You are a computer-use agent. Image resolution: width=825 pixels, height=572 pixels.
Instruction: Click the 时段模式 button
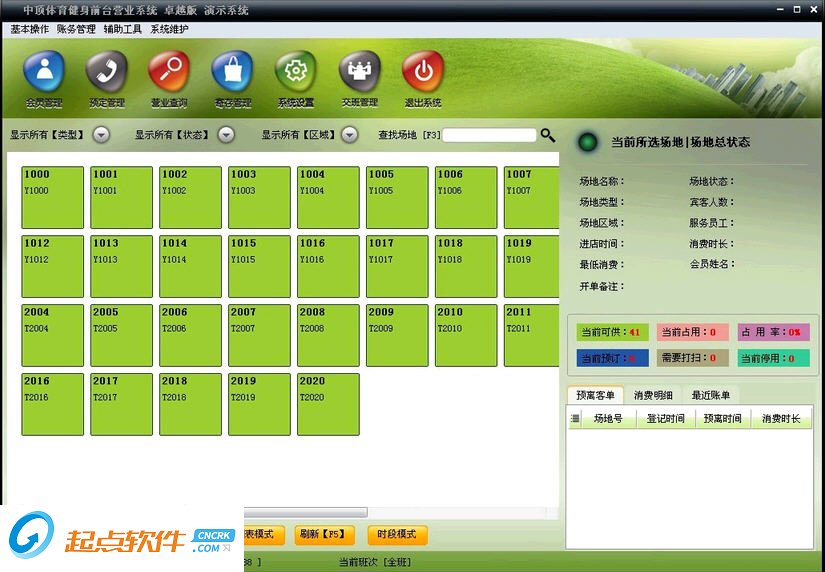[397, 535]
